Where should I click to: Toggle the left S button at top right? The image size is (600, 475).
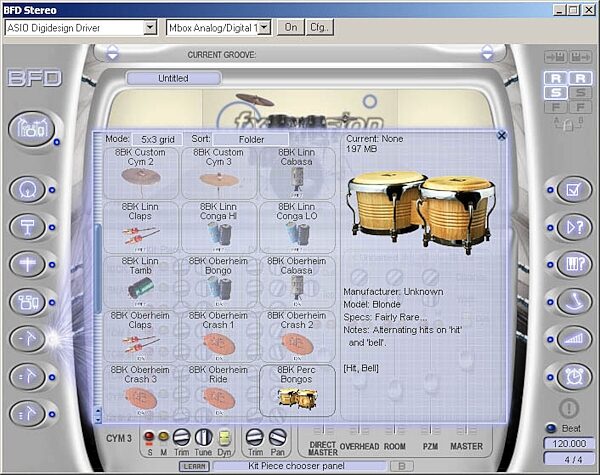click(556, 92)
